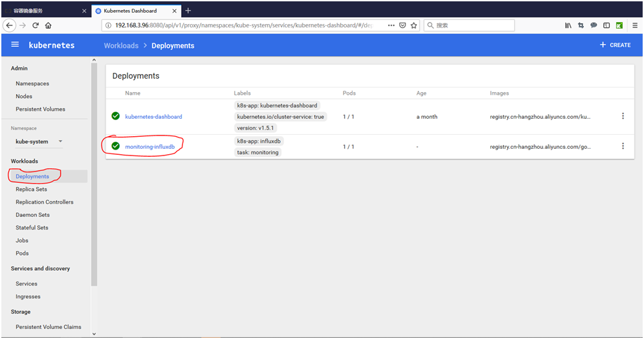Open Stateful Sets in the sidebar
Image resolution: width=644 pixels, height=339 pixels.
[31, 227]
